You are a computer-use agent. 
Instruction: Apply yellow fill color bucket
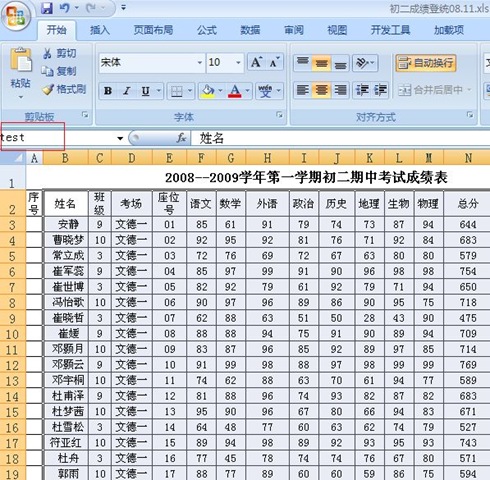(208, 91)
